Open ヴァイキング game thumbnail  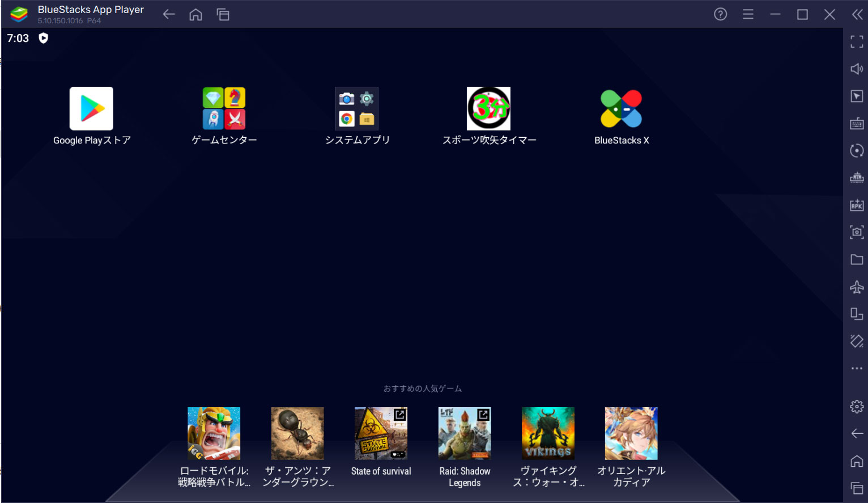[x=548, y=433]
